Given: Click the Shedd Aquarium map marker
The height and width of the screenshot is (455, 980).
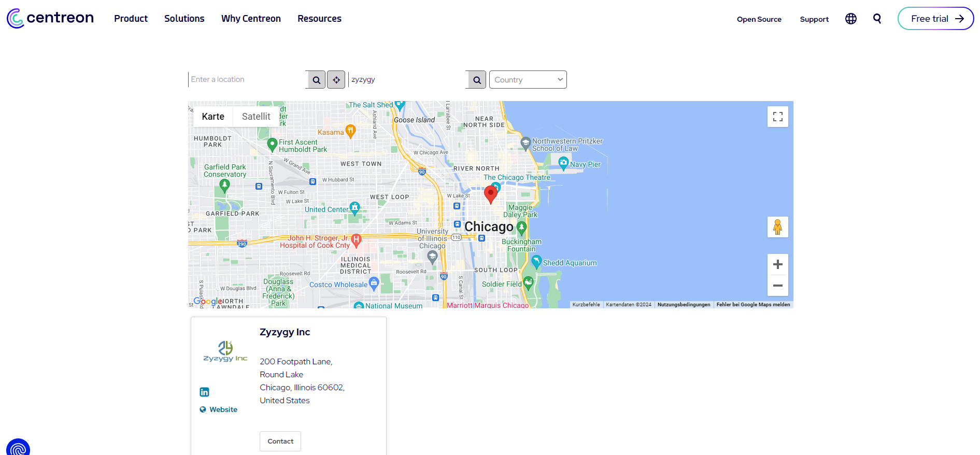Looking at the screenshot, I should (x=536, y=262).
